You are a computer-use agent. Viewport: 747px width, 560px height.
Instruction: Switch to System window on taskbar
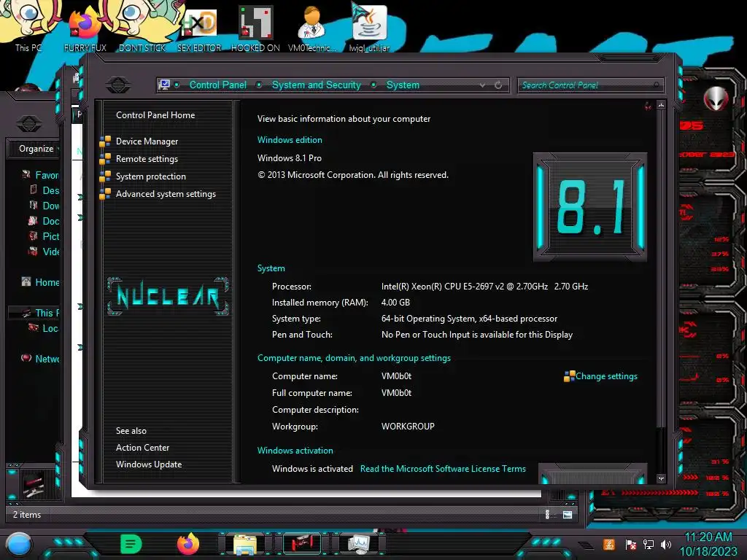(x=358, y=544)
